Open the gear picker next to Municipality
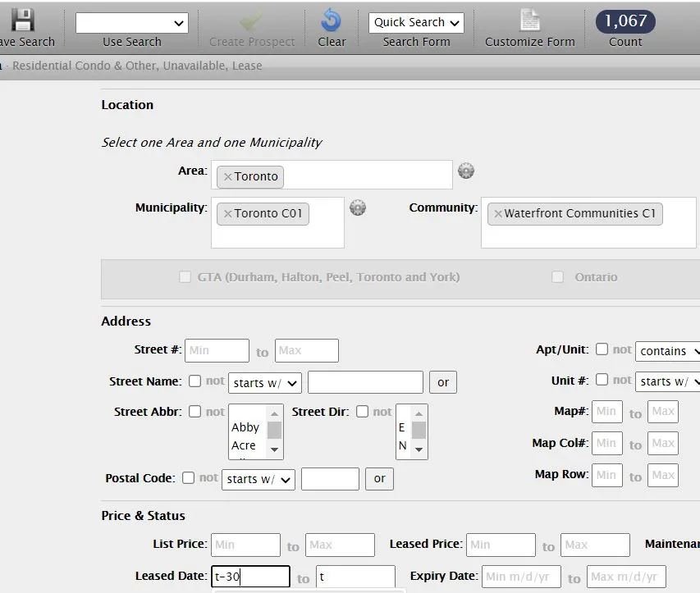 (x=358, y=208)
